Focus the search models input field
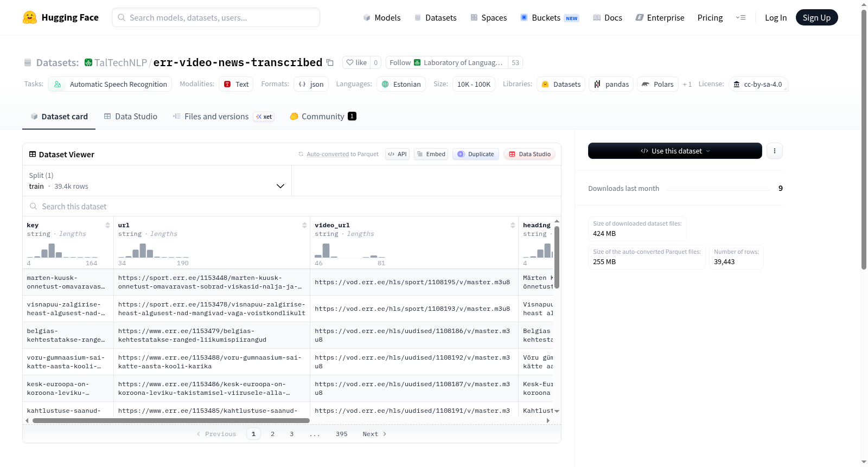Image resolution: width=868 pixels, height=467 pixels. click(216, 17)
